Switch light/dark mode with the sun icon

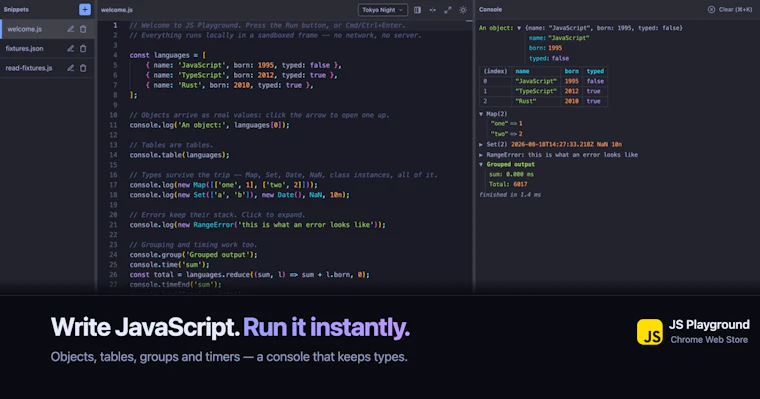(463, 10)
